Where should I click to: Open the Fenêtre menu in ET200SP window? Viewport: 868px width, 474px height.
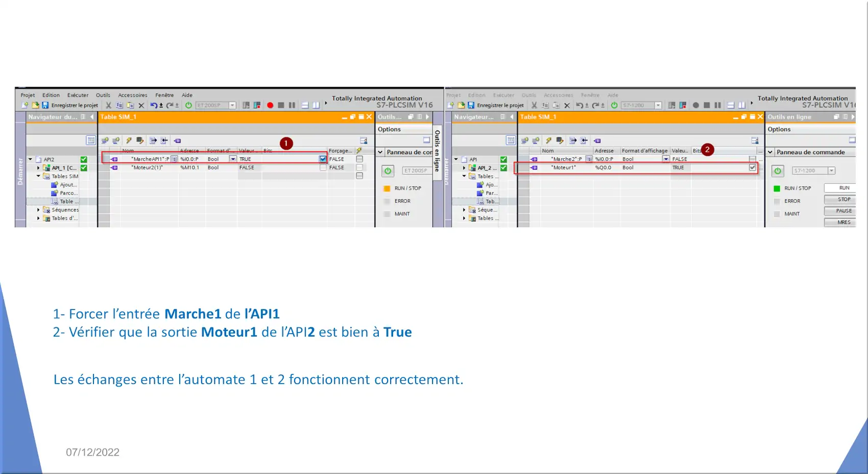click(x=164, y=95)
